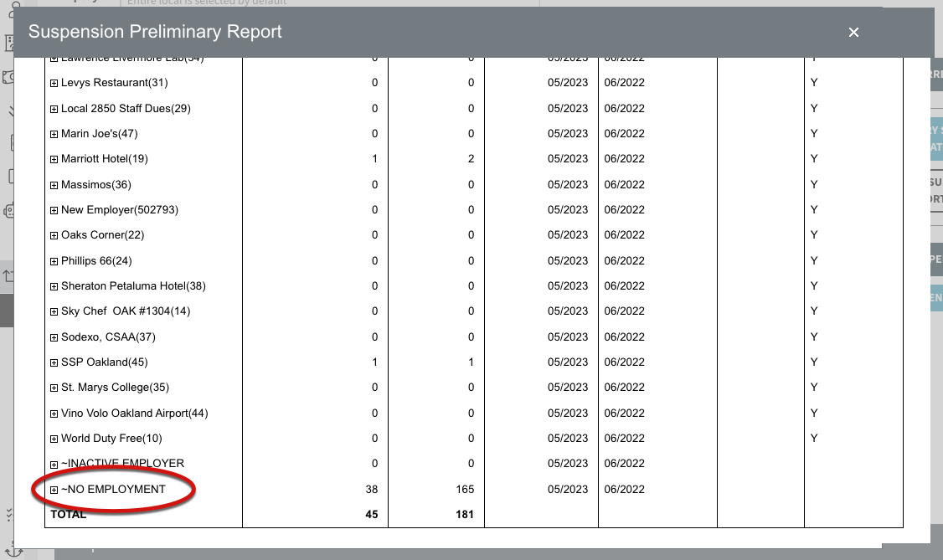Image resolution: width=943 pixels, height=560 pixels.
Task: Expand the Phillips 66(24) row
Action: point(54,262)
